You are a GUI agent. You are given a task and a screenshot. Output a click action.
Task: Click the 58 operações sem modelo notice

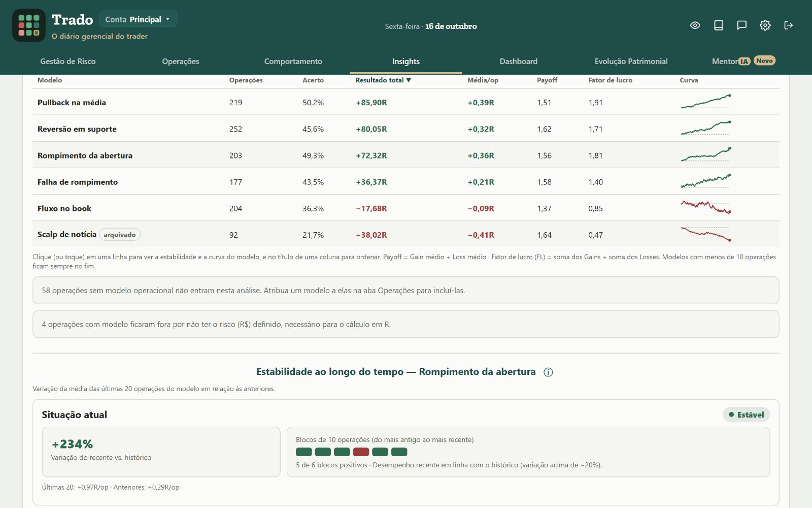coord(406,291)
